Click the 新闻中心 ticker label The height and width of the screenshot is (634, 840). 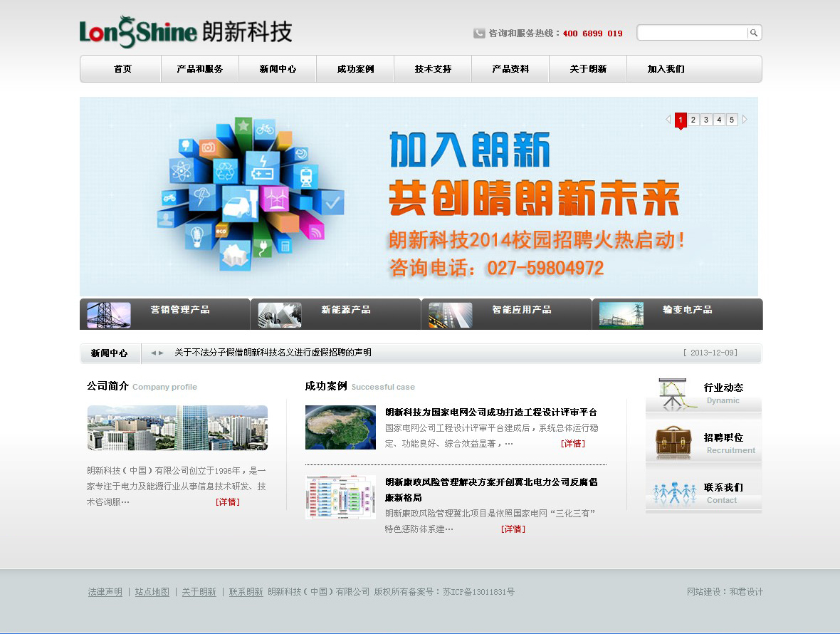tap(110, 353)
